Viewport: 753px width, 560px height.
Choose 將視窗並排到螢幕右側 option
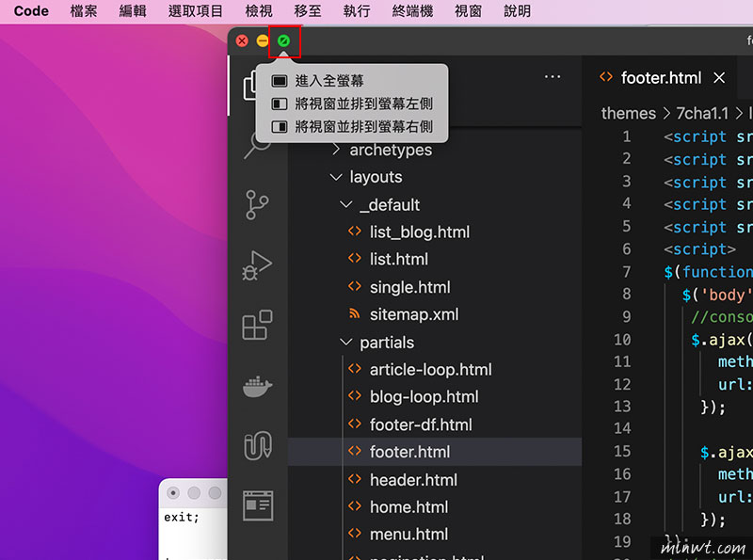[x=352, y=127]
